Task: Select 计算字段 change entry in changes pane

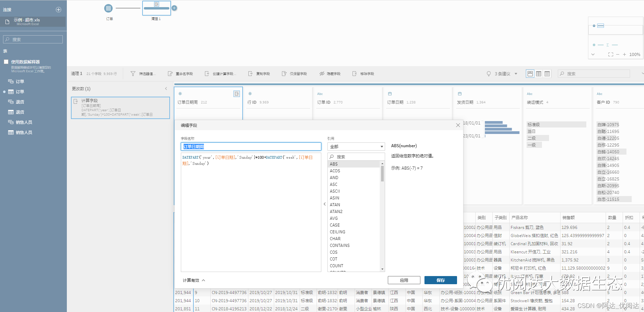Action: (x=120, y=108)
